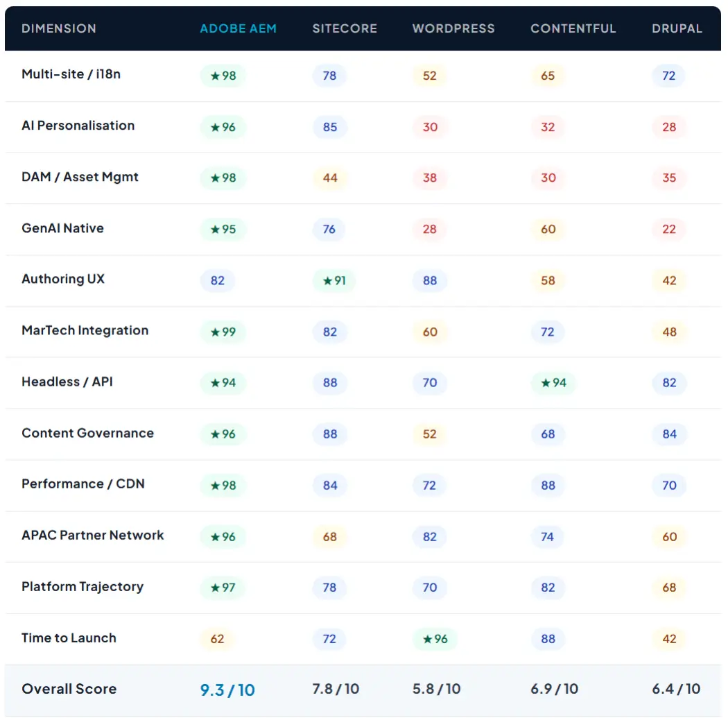
Task: Select the Contentful column header
Action: tap(573, 28)
